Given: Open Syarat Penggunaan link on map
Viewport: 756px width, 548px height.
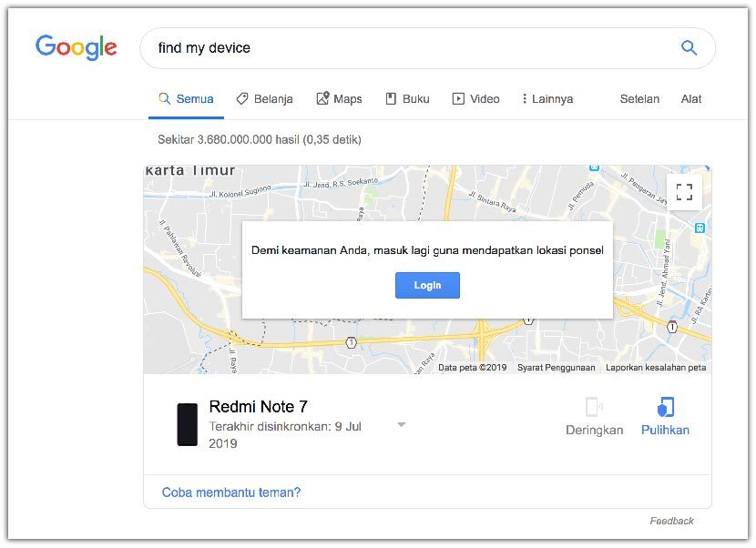Looking at the screenshot, I should point(556,368).
